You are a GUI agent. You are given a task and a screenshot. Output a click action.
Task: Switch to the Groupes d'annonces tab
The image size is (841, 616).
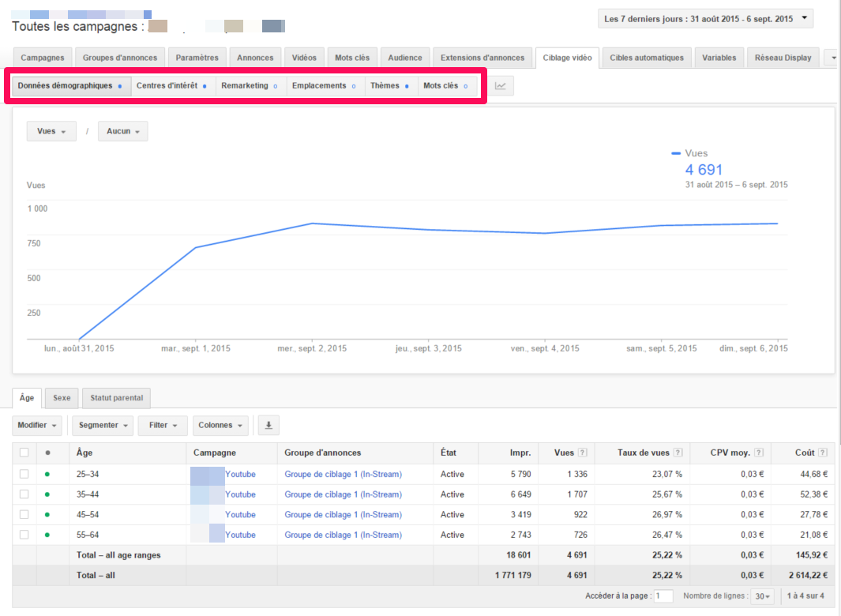[120, 58]
